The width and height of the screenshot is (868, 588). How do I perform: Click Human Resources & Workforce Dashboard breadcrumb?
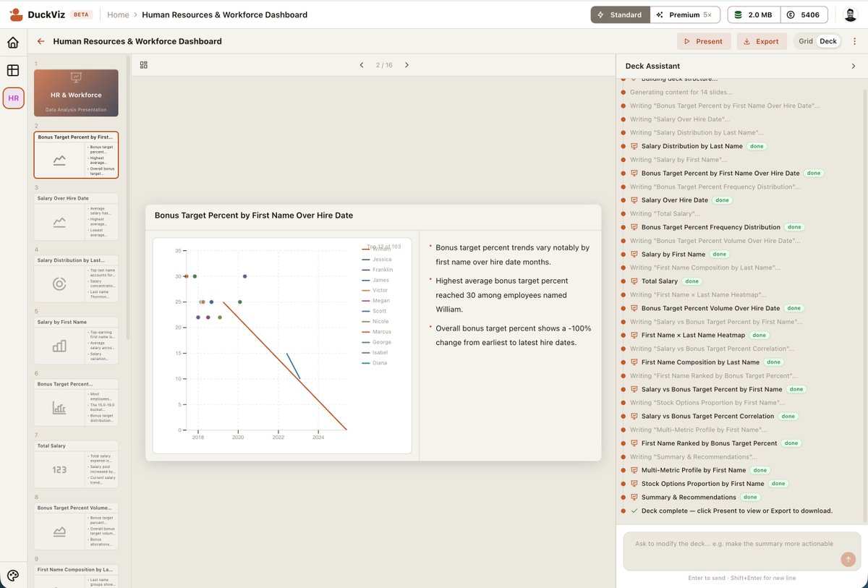click(x=224, y=14)
